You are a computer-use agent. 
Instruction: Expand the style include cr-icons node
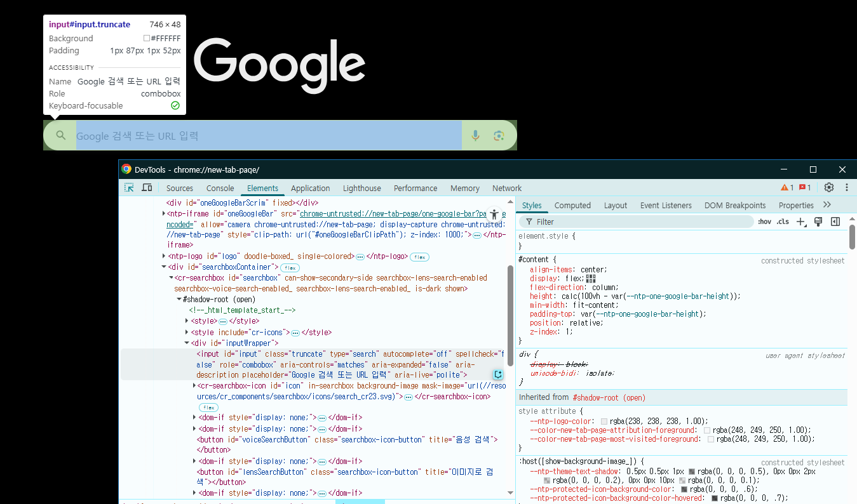coord(187,332)
